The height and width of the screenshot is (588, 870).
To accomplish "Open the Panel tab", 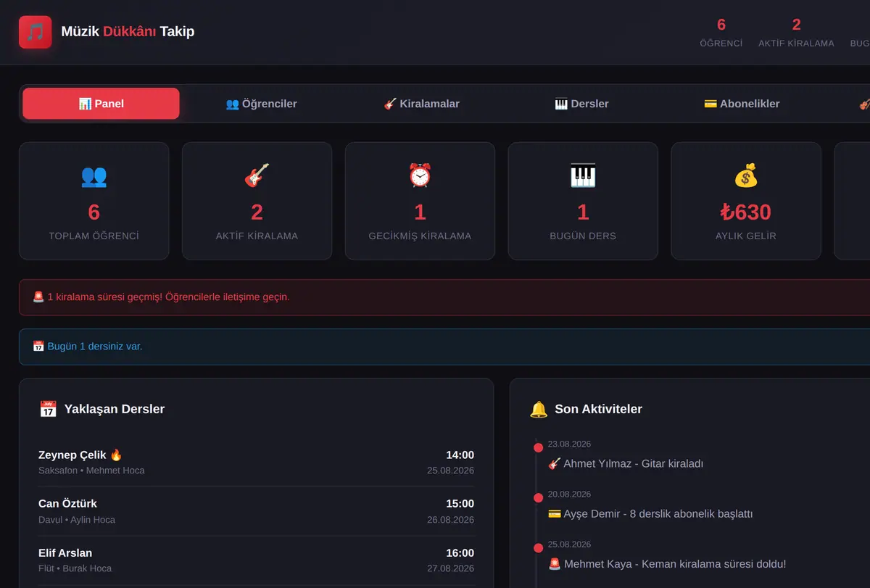I will tap(101, 104).
